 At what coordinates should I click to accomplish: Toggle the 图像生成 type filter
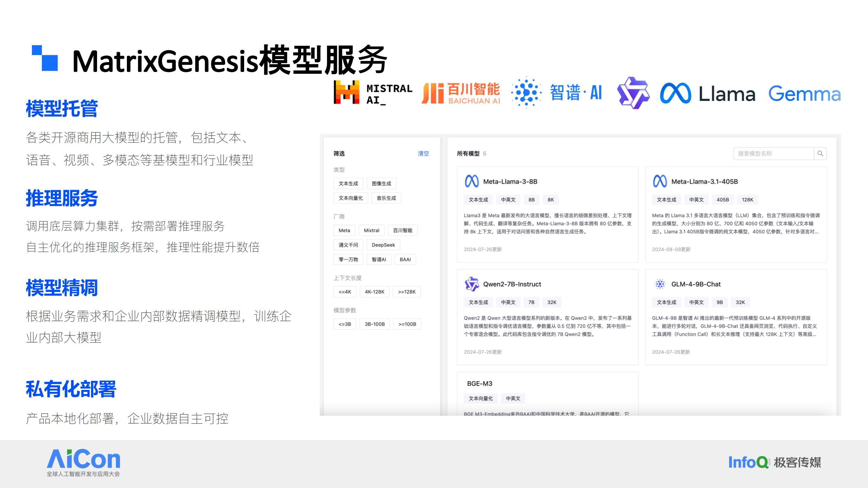click(381, 183)
